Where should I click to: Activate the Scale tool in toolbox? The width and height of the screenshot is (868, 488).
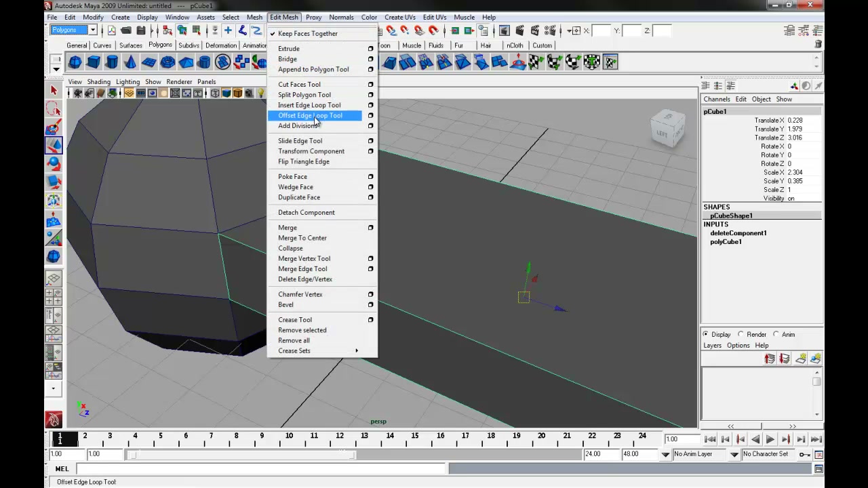(54, 182)
